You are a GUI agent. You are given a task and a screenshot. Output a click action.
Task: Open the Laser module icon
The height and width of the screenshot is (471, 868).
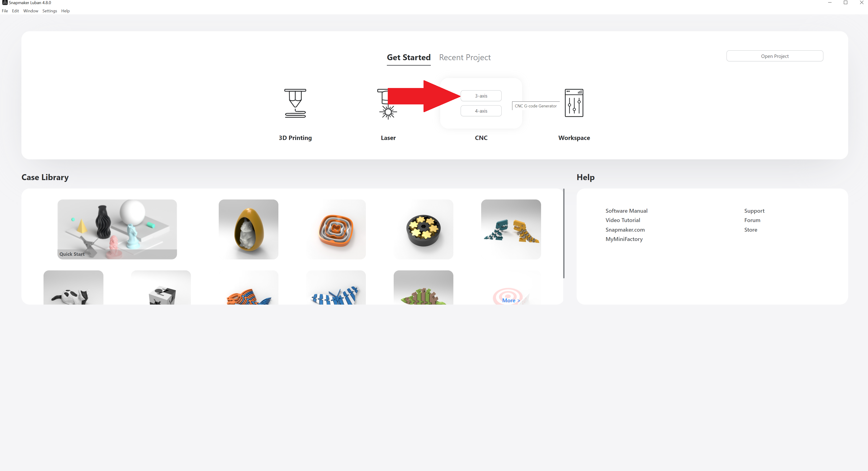point(388,104)
